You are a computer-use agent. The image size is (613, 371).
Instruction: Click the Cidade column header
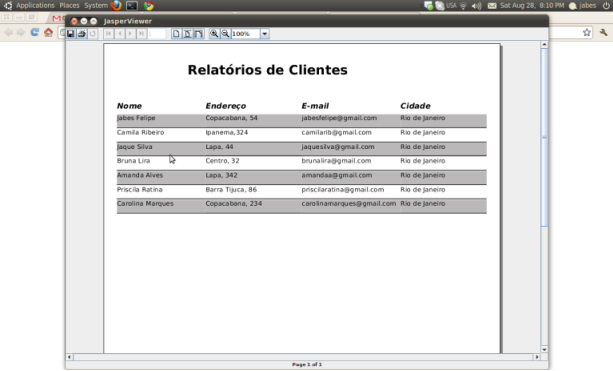coord(415,106)
